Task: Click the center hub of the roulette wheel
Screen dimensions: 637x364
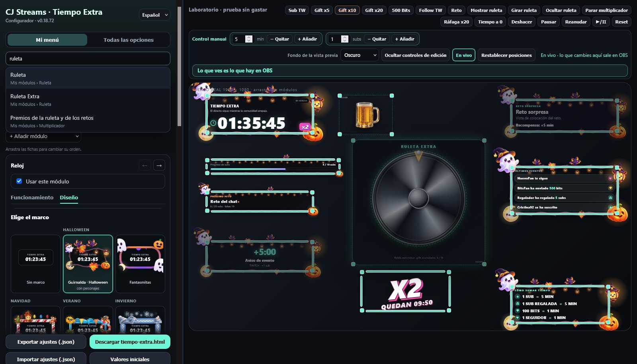Action: (418, 198)
